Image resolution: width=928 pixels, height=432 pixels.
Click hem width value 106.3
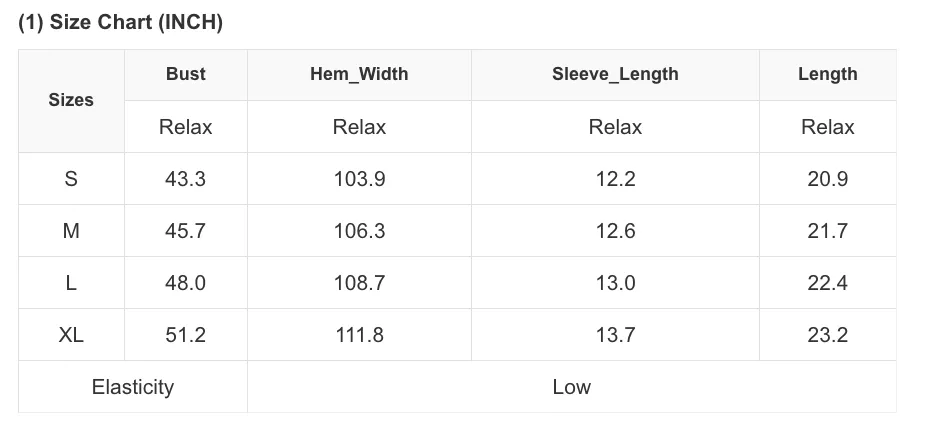coord(359,230)
